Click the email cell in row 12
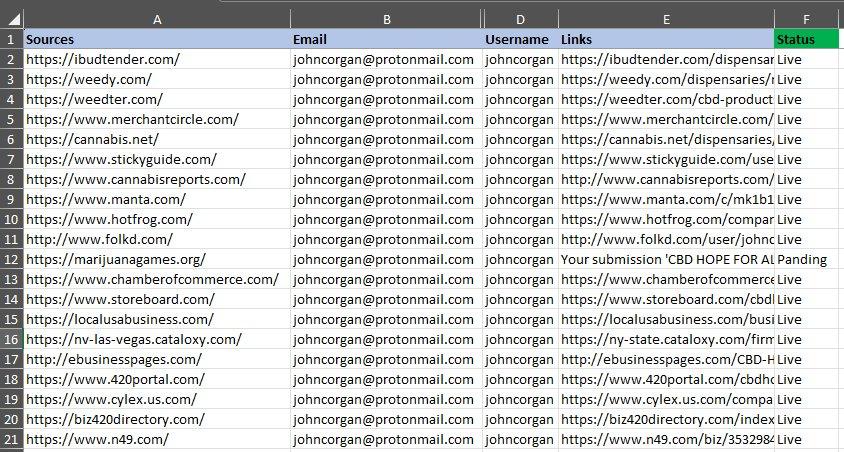This screenshot has width=844, height=452. click(386, 259)
